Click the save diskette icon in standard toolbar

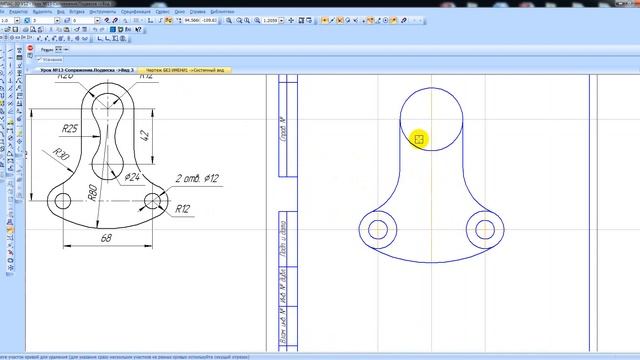(x=15, y=29)
